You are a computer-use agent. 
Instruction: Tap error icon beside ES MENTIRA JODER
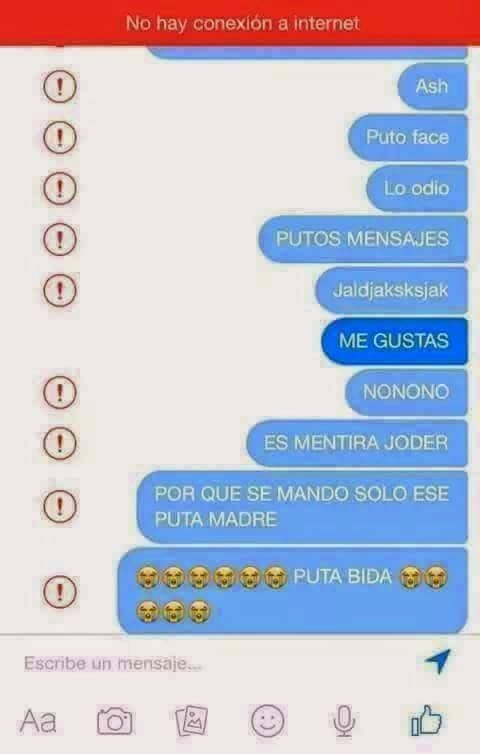pos(60,443)
